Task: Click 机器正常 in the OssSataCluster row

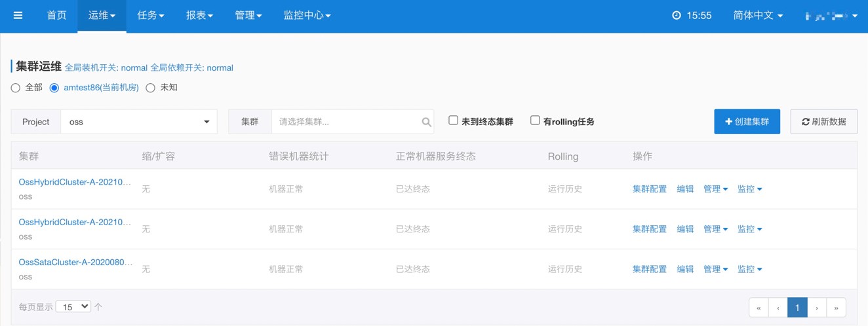Action: click(x=286, y=268)
